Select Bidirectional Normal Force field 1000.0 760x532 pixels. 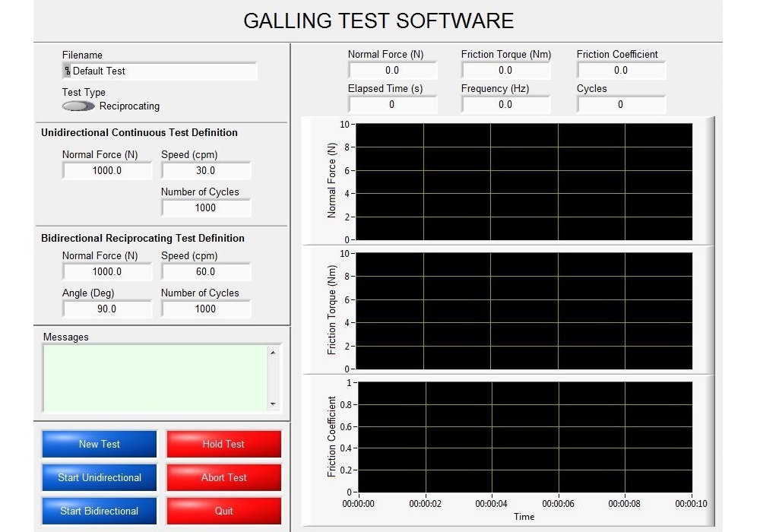point(107,272)
